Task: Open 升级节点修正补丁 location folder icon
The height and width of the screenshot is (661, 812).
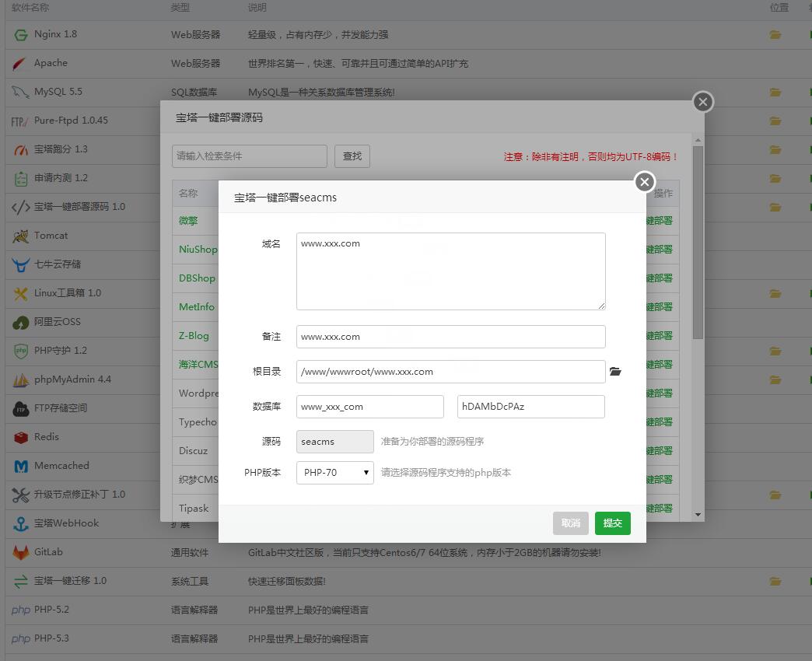Action: 775,495
